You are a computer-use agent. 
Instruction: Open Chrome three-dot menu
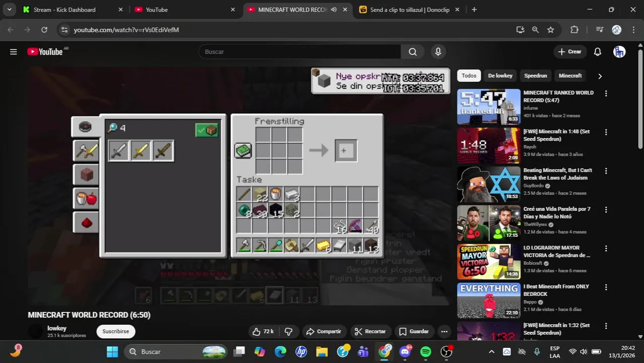click(x=633, y=30)
